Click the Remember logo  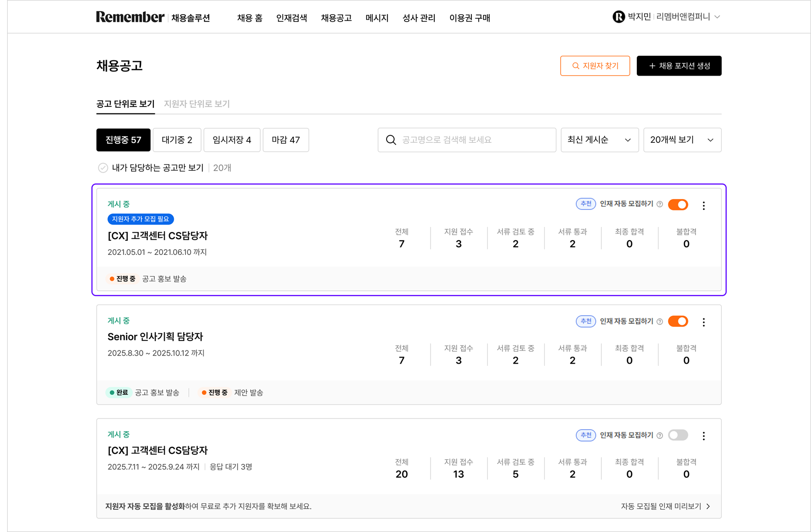[130, 17]
